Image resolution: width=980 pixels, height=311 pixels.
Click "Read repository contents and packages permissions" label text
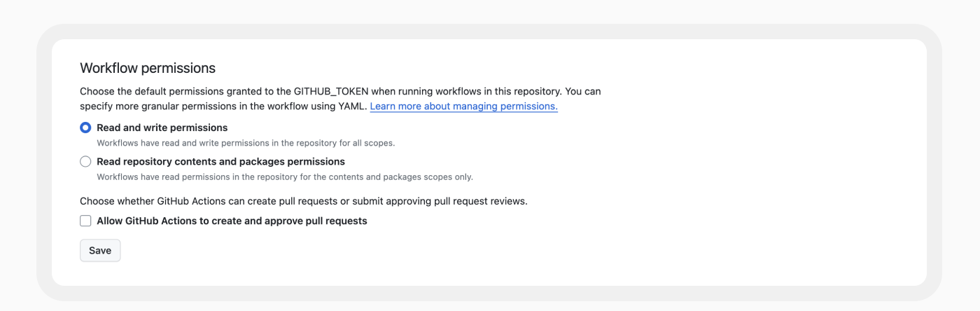click(x=220, y=161)
